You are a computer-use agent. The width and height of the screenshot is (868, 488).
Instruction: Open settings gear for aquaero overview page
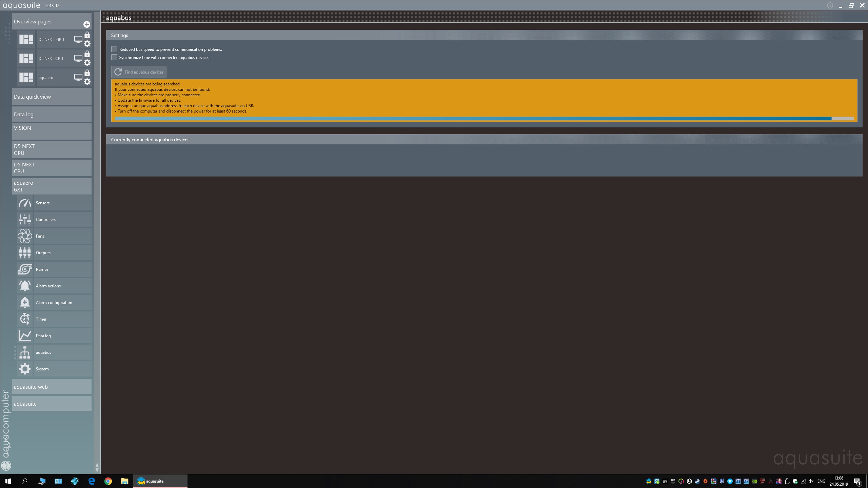(x=87, y=82)
